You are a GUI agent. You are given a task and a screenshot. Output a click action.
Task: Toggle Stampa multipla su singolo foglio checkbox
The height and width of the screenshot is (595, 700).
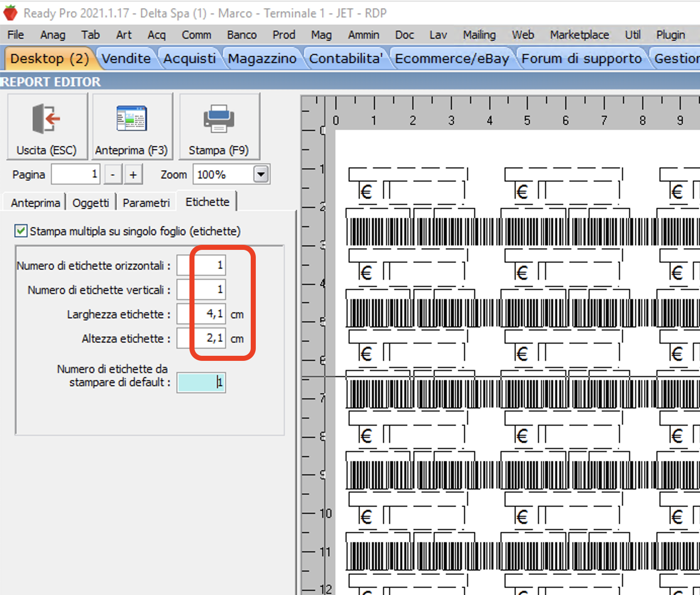coord(21,231)
